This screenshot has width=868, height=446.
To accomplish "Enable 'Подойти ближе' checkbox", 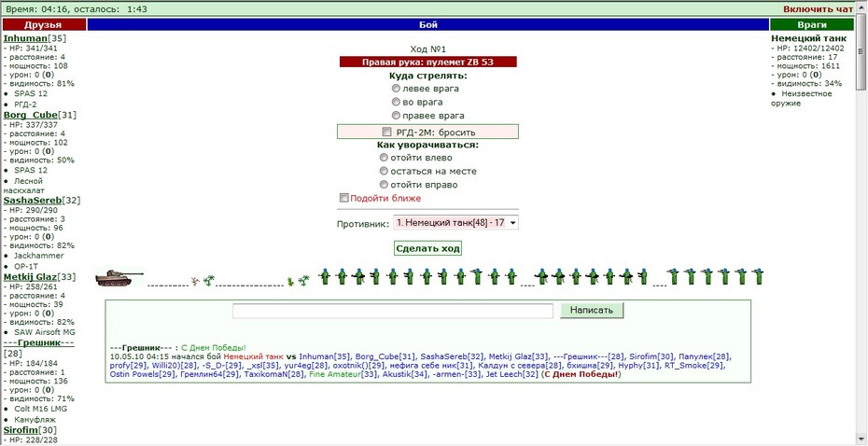I will point(343,198).
